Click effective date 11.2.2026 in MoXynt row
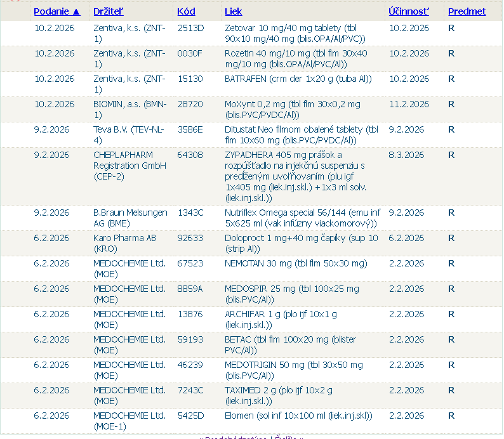Viewport: 504px width, 439px height. tap(409, 105)
